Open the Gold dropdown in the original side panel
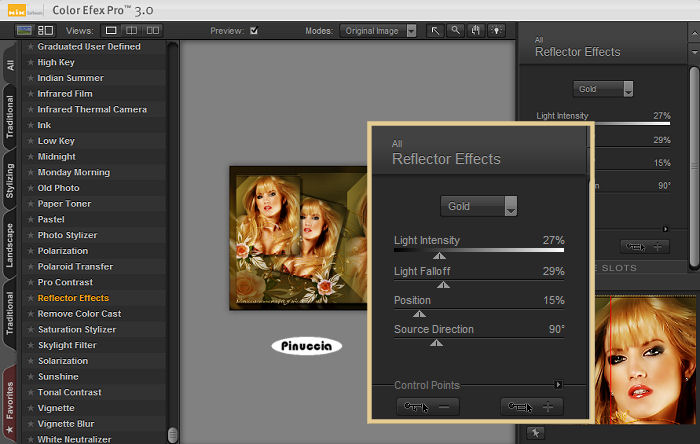The width and height of the screenshot is (700, 444). tap(603, 89)
